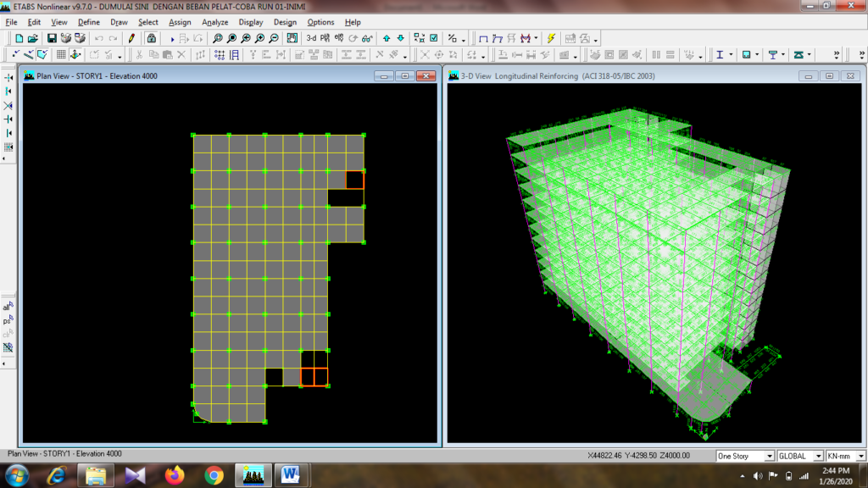
Task: Select the Pan hand tool
Action: click(x=291, y=38)
